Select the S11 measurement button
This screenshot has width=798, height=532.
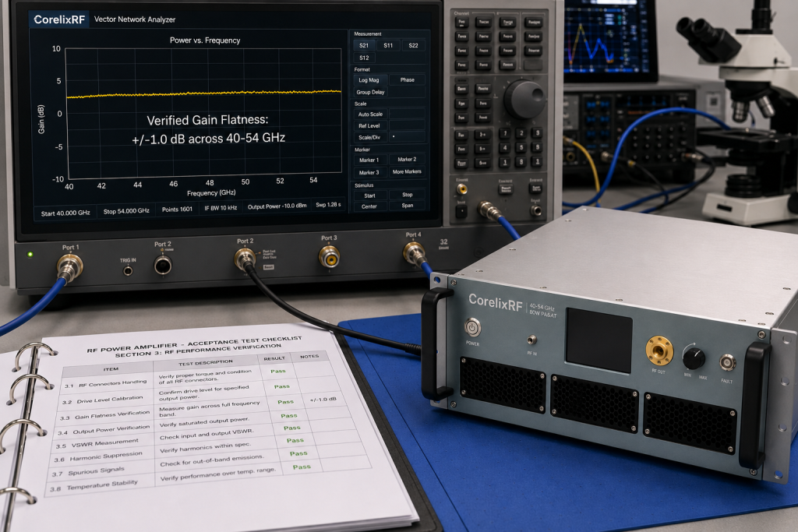(x=388, y=45)
